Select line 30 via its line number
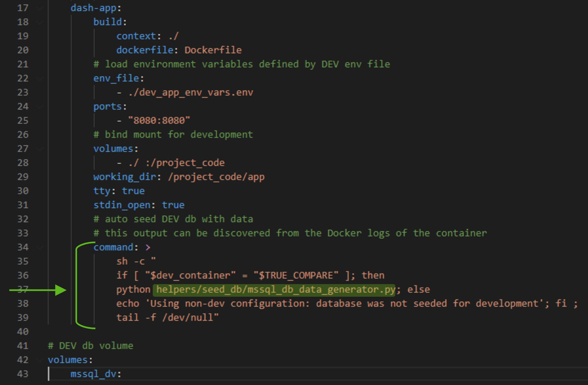This screenshot has width=588, height=385. click(x=23, y=191)
